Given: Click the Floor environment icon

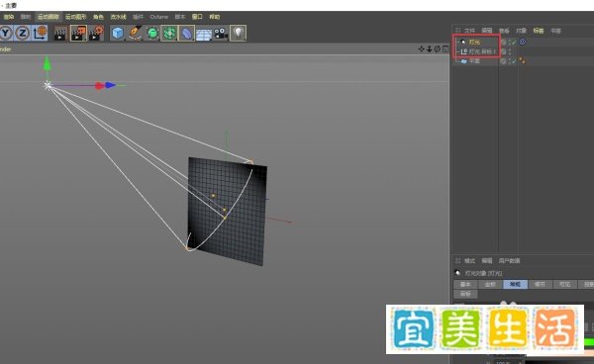Looking at the screenshot, I should coord(204,34).
